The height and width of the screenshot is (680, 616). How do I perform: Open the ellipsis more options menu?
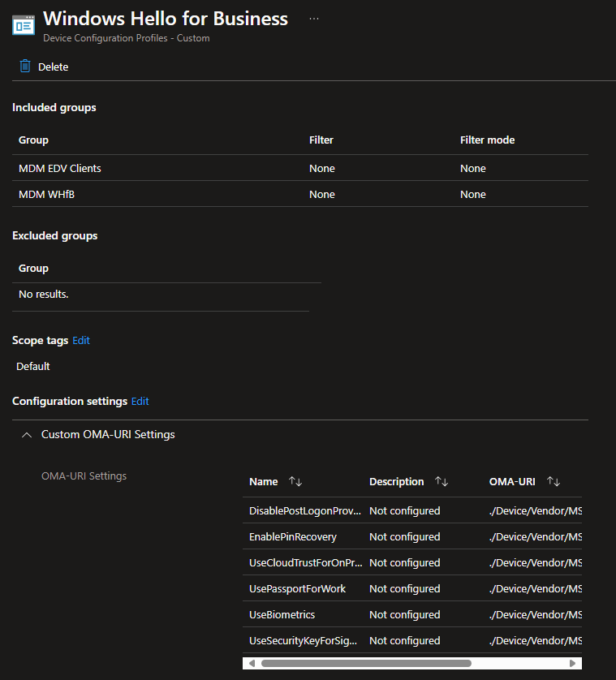tap(314, 19)
